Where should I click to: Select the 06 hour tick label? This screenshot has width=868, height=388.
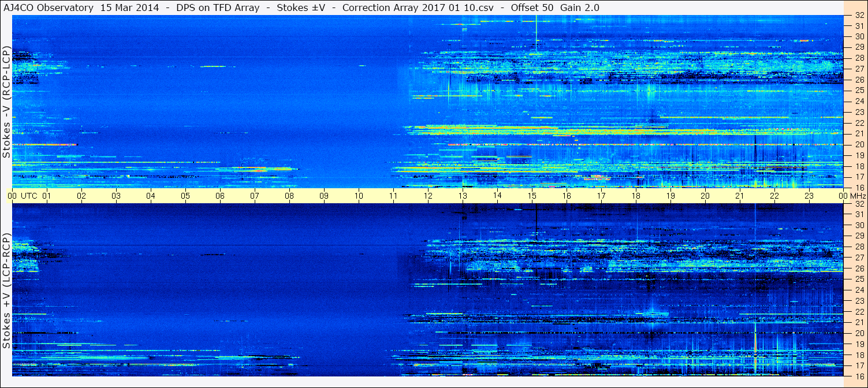[220, 196]
